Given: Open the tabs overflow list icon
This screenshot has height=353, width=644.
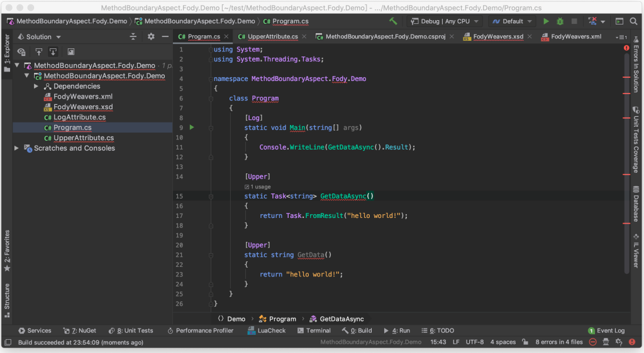Looking at the screenshot, I should (621, 37).
